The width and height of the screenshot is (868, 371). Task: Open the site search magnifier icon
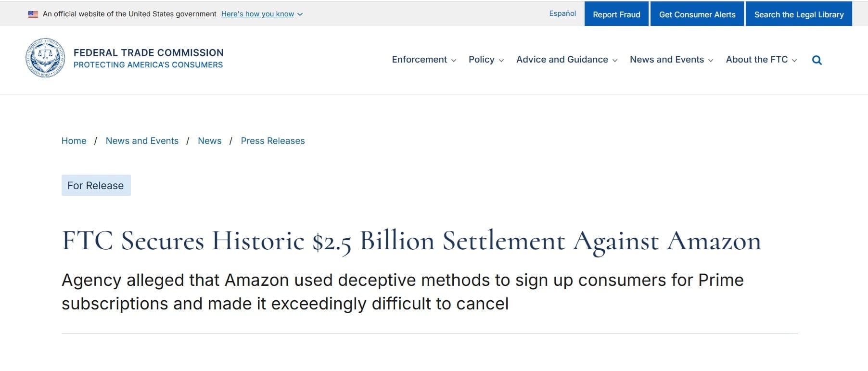[x=817, y=60]
